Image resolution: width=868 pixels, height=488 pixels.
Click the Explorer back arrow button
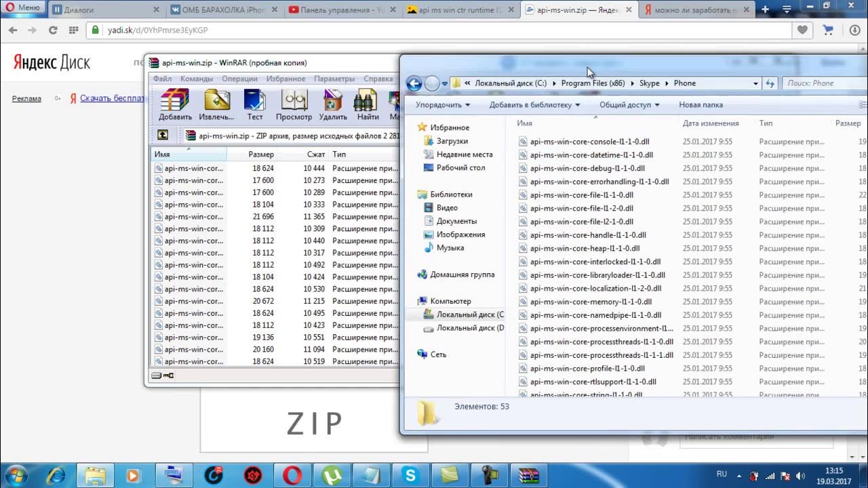click(414, 83)
